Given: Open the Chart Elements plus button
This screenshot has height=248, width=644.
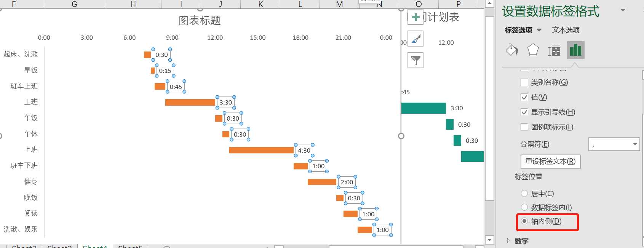Looking at the screenshot, I should pyautogui.click(x=415, y=17).
